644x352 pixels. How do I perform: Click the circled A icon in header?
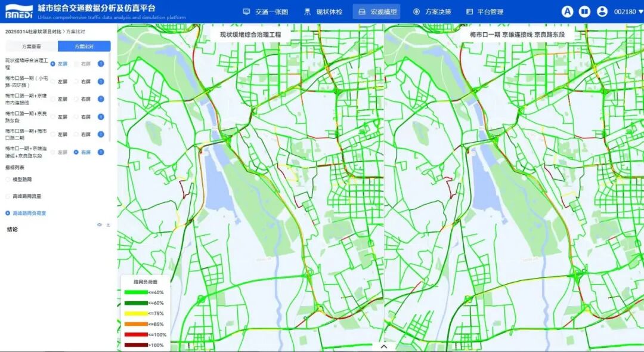coord(568,11)
